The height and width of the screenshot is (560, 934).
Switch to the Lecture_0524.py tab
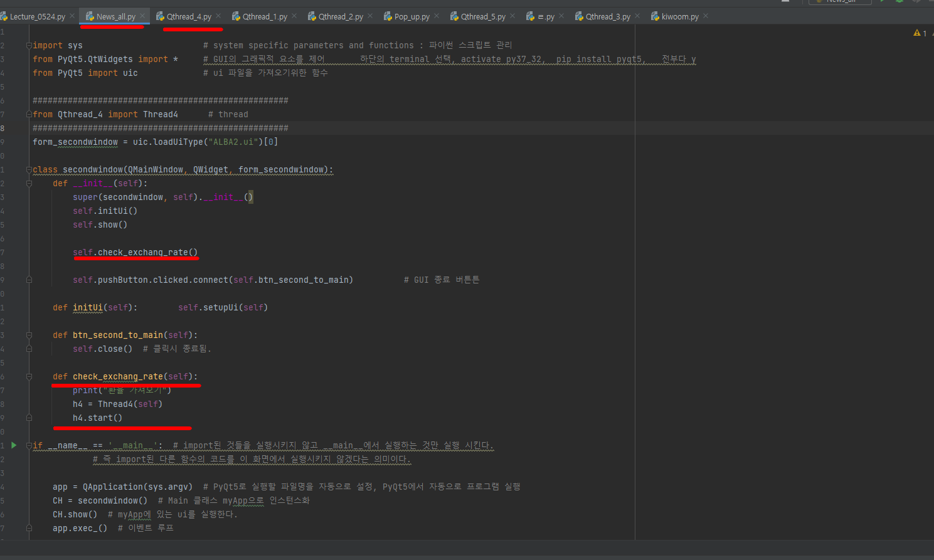tap(37, 16)
